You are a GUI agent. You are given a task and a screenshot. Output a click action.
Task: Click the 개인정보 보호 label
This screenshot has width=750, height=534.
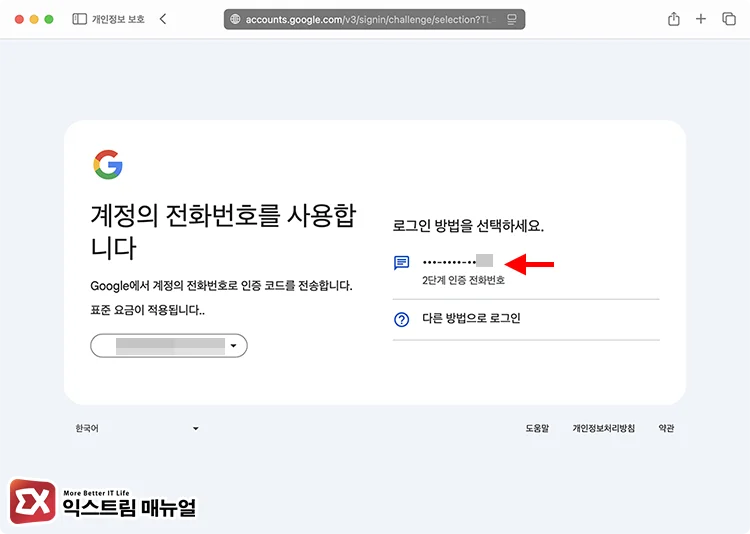(118, 19)
